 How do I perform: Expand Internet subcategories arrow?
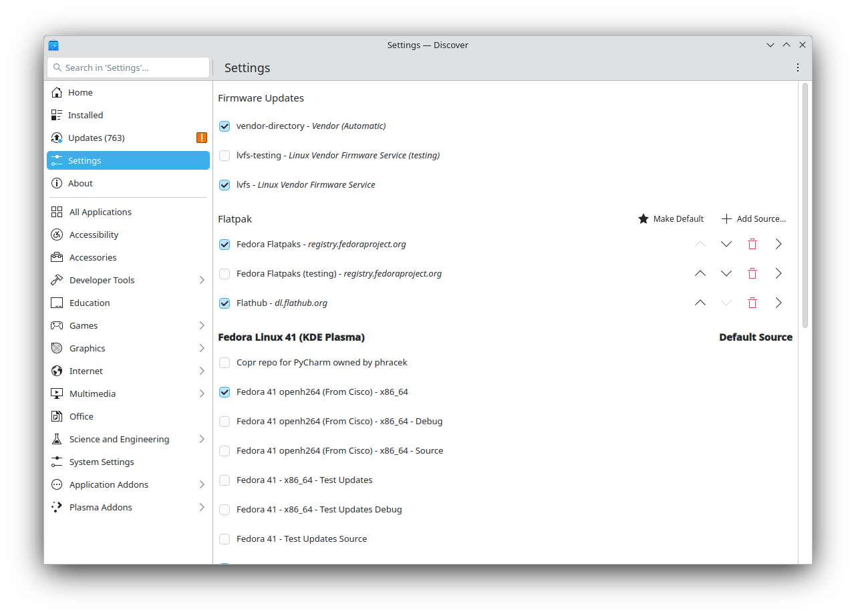coord(202,371)
